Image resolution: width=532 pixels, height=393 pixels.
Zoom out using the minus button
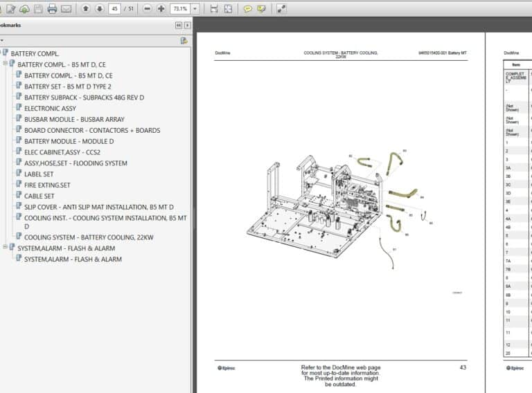(148, 9)
